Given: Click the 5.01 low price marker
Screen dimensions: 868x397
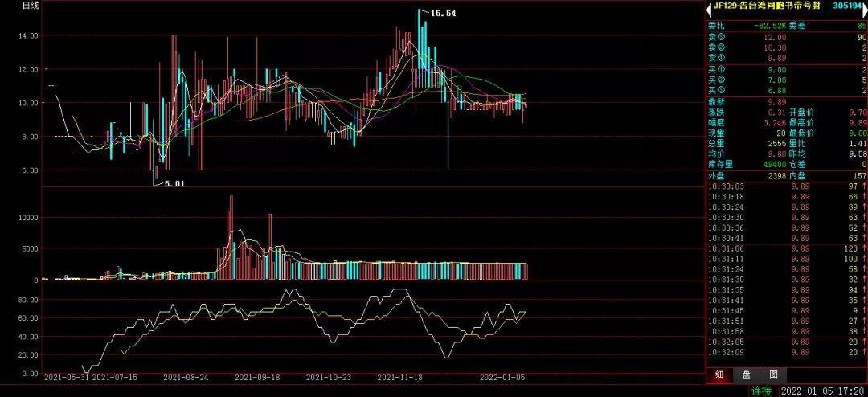Looking at the screenshot, I should (174, 184).
